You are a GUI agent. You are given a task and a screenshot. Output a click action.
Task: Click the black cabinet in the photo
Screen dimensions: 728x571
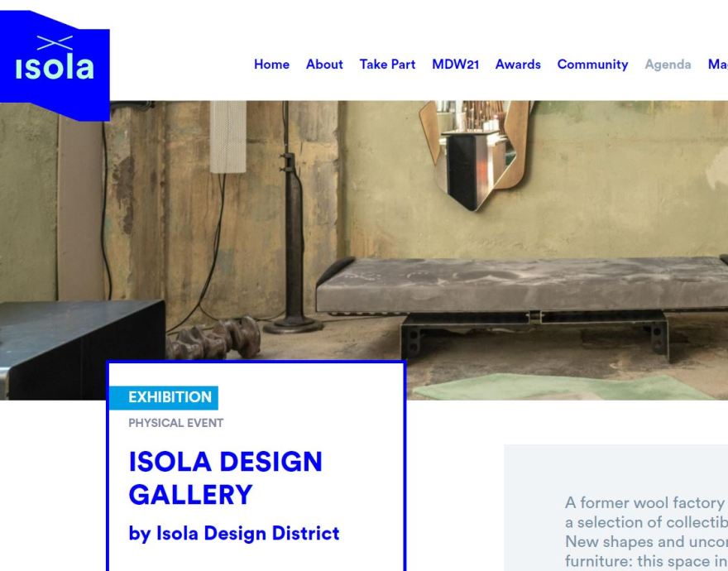click(82, 349)
